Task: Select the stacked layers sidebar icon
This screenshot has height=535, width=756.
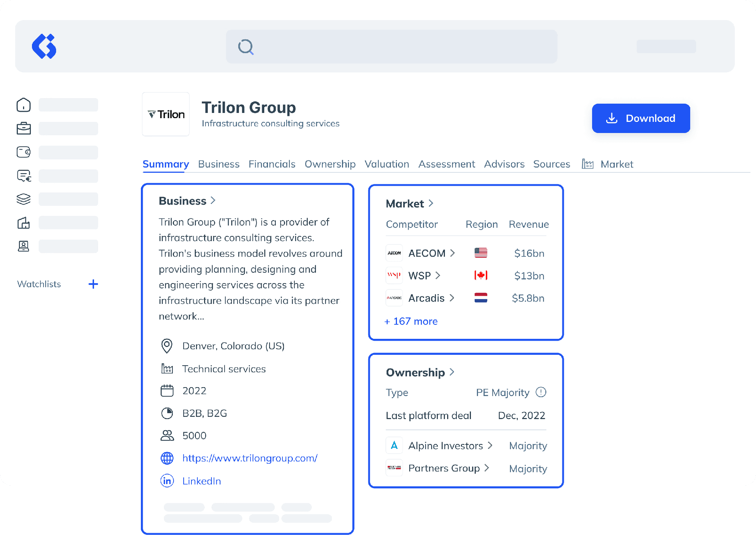Action: pos(23,199)
